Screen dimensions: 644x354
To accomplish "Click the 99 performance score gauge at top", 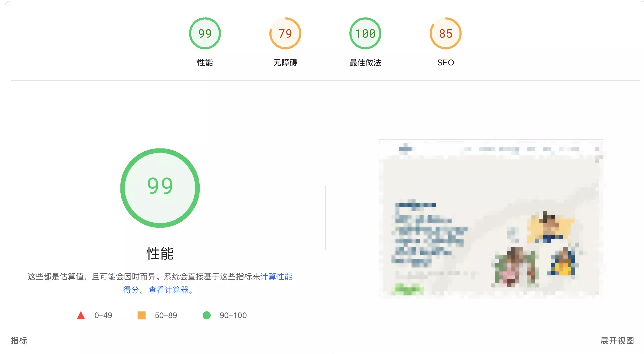I will (205, 33).
